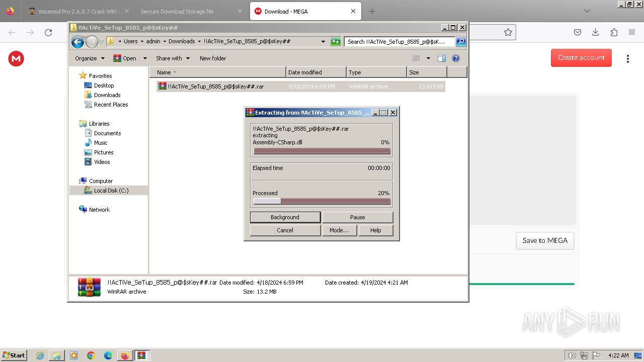Select Recent Places in navigation pane
Viewport: 644px width, 362px height.
[111, 105]
